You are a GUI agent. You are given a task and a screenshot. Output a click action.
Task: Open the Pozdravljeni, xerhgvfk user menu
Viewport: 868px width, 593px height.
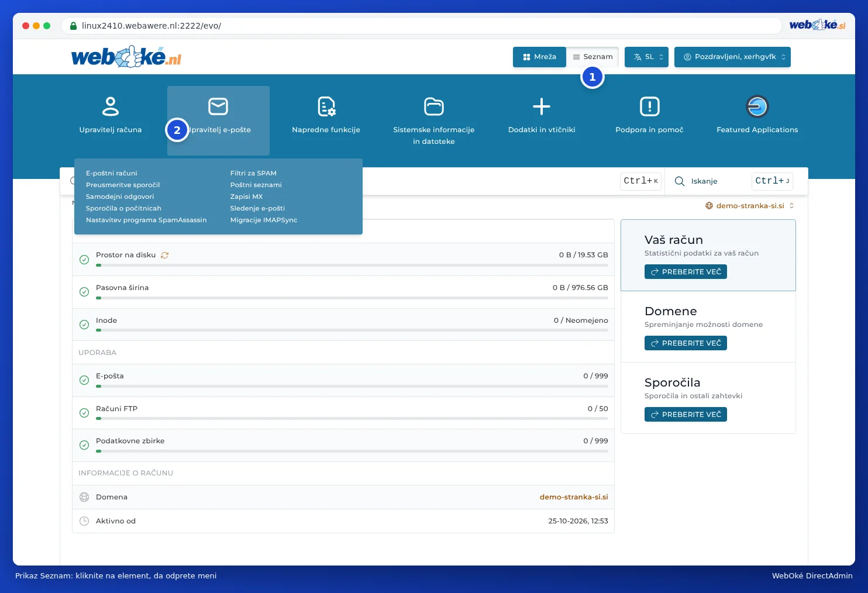tap(732, 57)
